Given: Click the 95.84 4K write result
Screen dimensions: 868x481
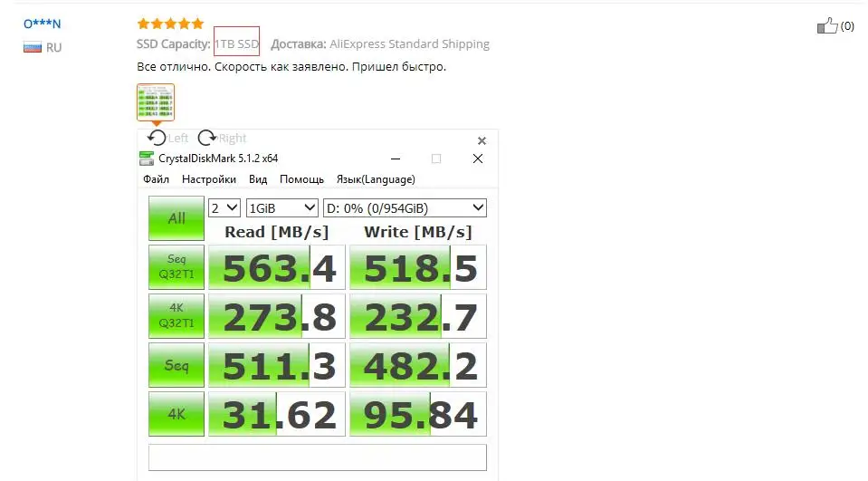Looking at the screenshot, I should [x=418, y=414].
